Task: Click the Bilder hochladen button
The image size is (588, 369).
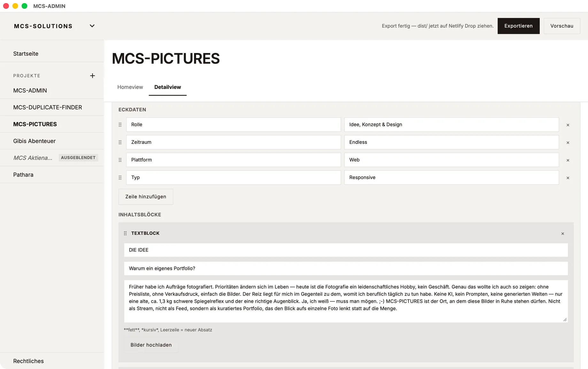Action: tap(151, 345)
